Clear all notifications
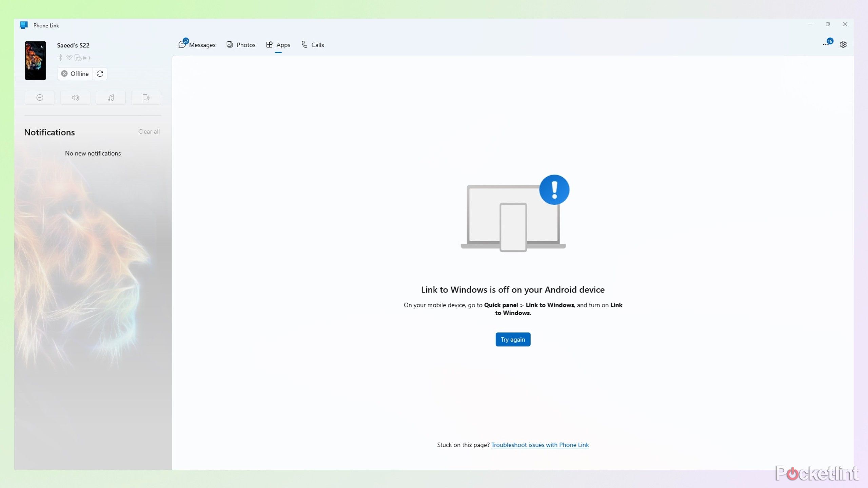The width and height of the screenshot is (868, 488). (149, 131)
